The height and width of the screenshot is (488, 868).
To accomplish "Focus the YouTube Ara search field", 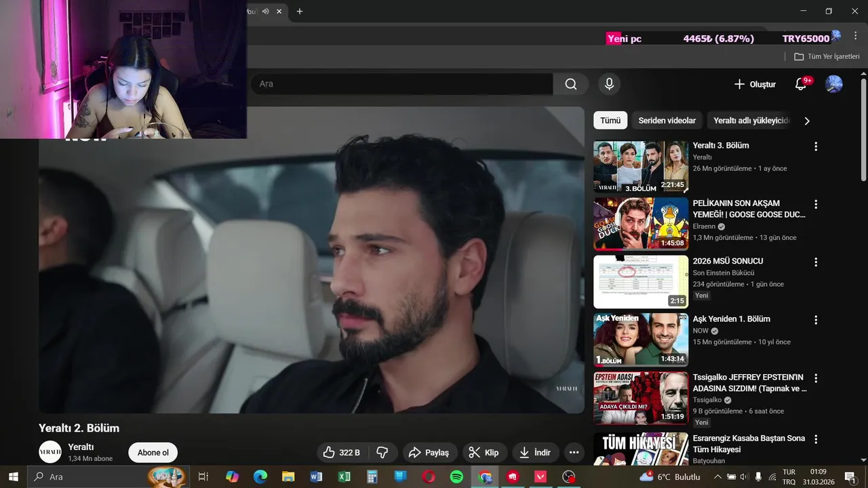I will point(401,84).
